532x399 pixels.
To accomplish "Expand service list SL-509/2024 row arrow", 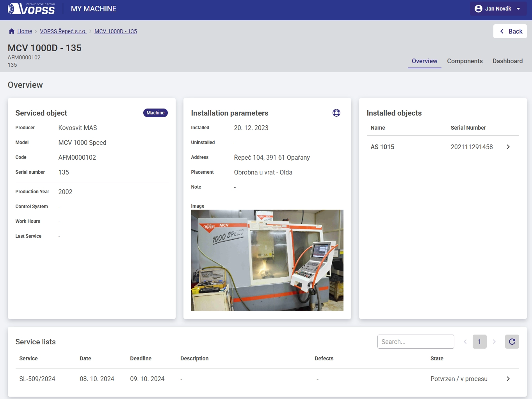I will [x=508, y=379].
